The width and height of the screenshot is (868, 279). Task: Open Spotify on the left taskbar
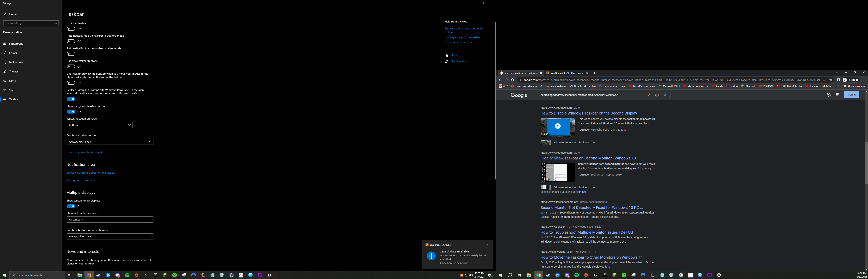pos(127,275)
